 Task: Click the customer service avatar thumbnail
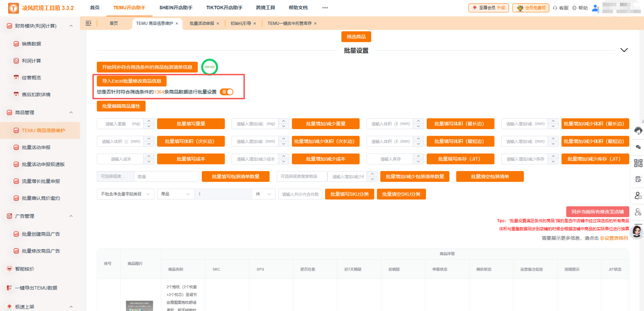(637, 231)
